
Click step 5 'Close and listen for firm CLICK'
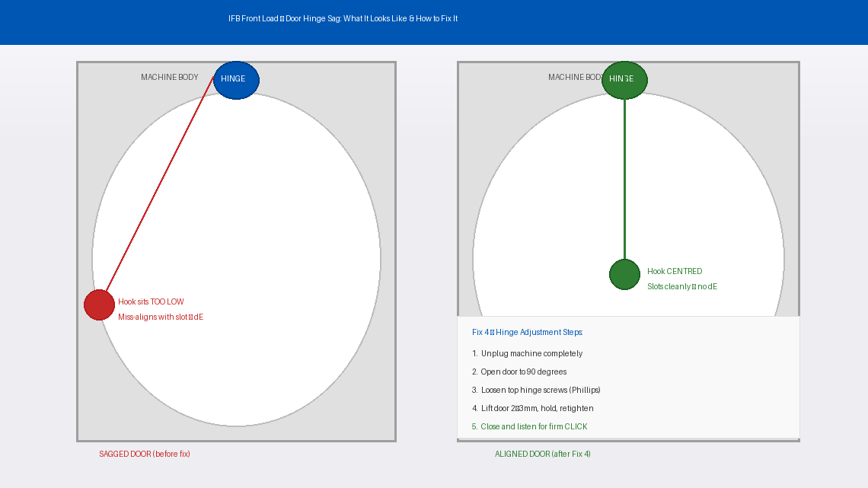(529, 427)
